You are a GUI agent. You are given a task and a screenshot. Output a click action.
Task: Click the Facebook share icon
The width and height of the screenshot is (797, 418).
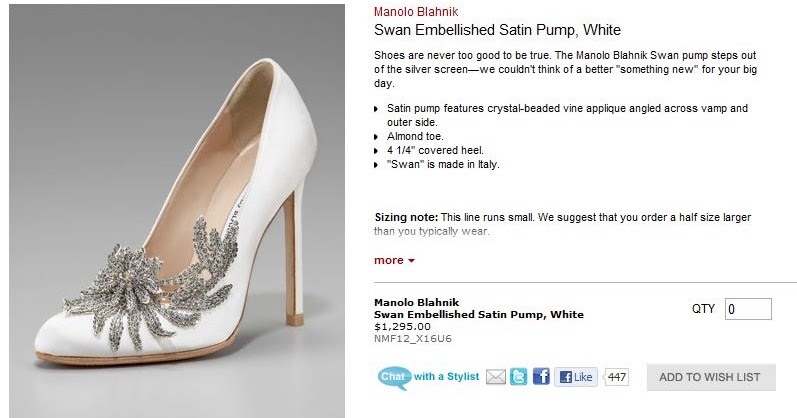541,377
